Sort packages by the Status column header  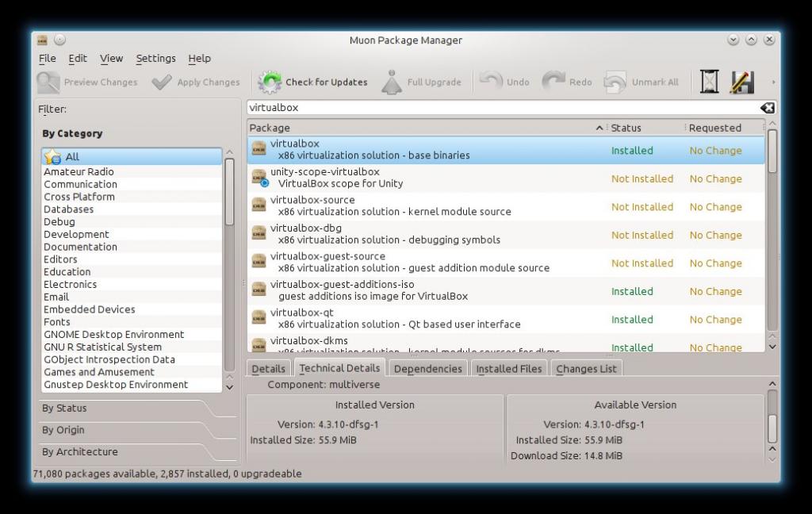[626, 128]
